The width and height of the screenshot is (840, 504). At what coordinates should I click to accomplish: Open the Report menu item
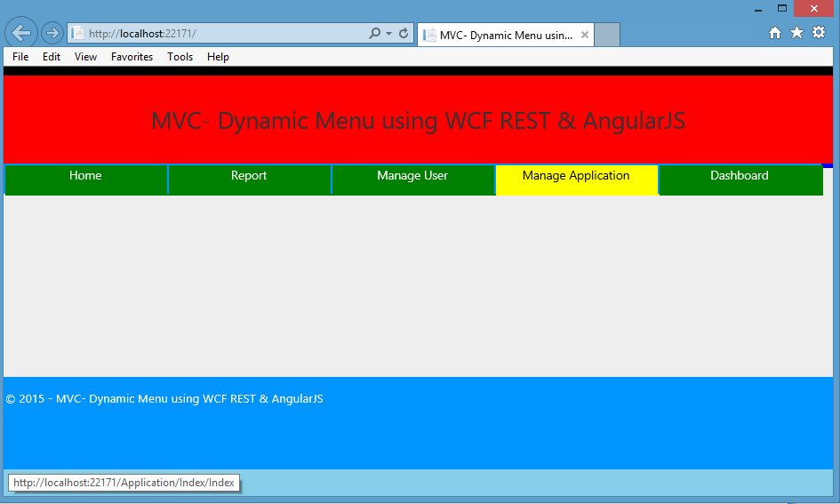(x=249, y=180)
